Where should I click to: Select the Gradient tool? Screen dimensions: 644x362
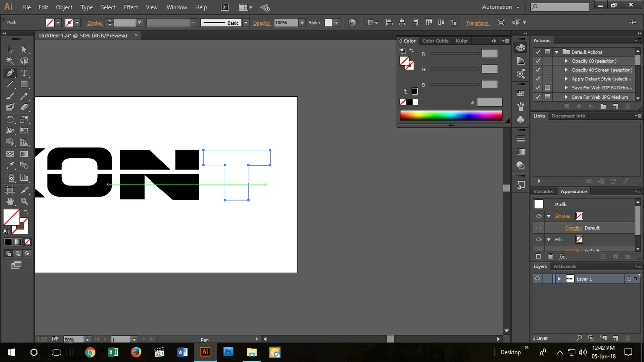pyautogui.click(x=24, y=154)
